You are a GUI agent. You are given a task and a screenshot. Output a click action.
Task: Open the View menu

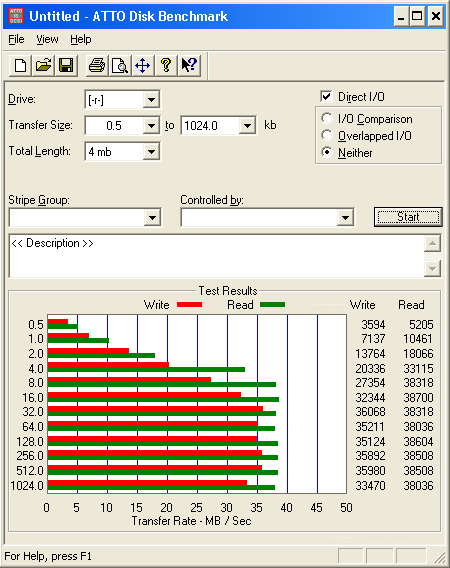point(47,39)
